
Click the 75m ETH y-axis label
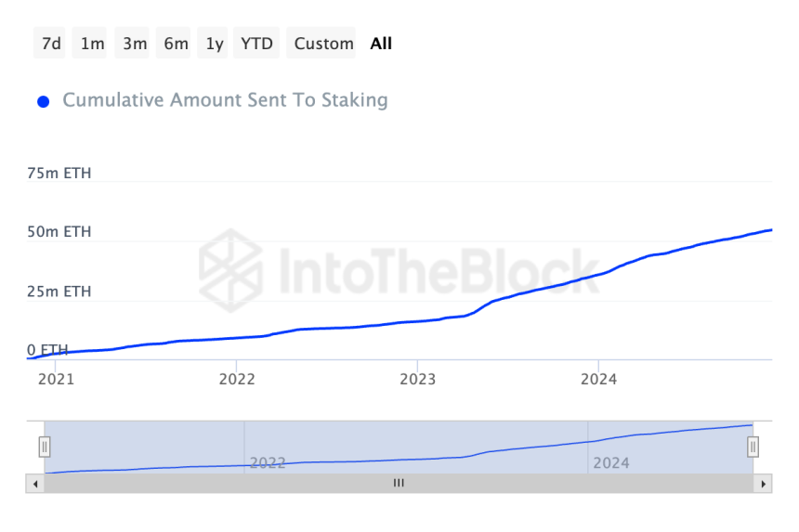point(59,173)
